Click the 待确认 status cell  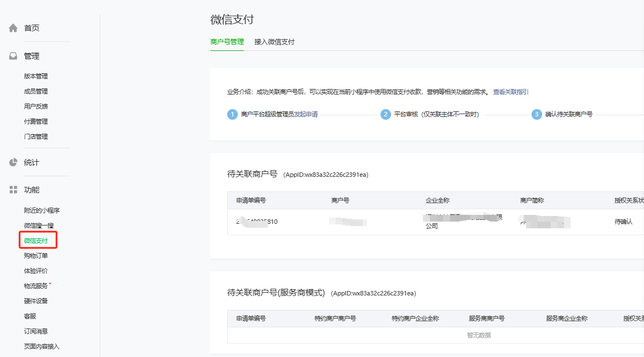(x=623, y=222)
